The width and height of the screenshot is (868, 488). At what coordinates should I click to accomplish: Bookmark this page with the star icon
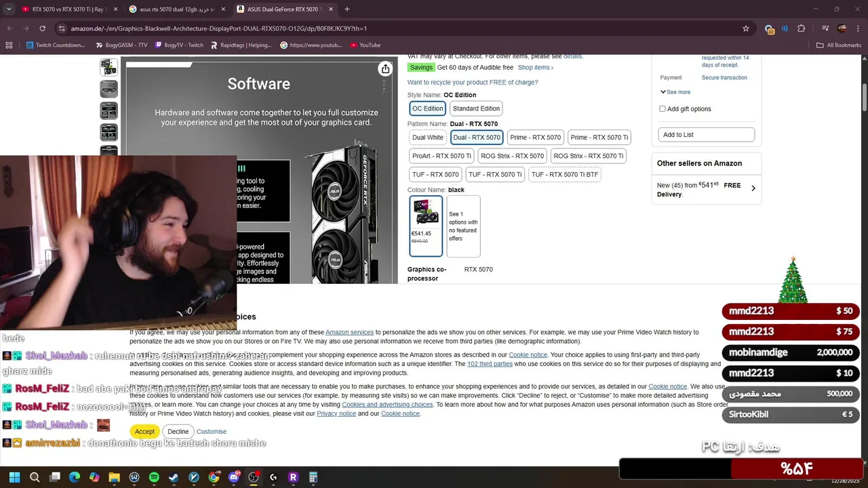tap(746, 28)
